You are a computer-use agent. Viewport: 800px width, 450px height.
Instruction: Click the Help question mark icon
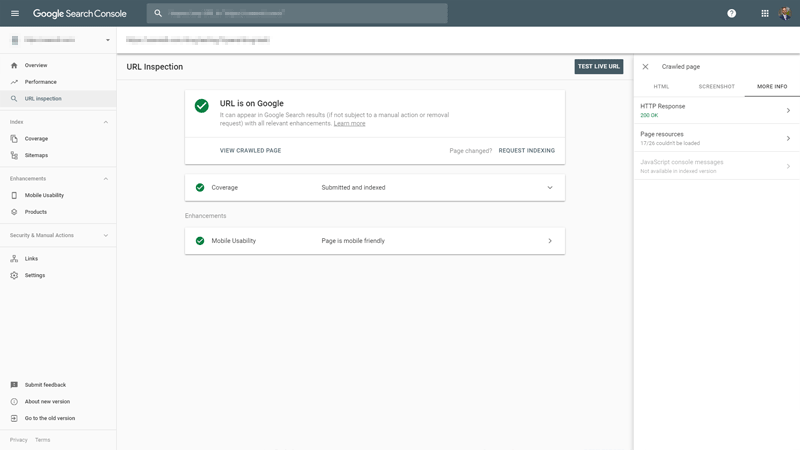[732, 13]
